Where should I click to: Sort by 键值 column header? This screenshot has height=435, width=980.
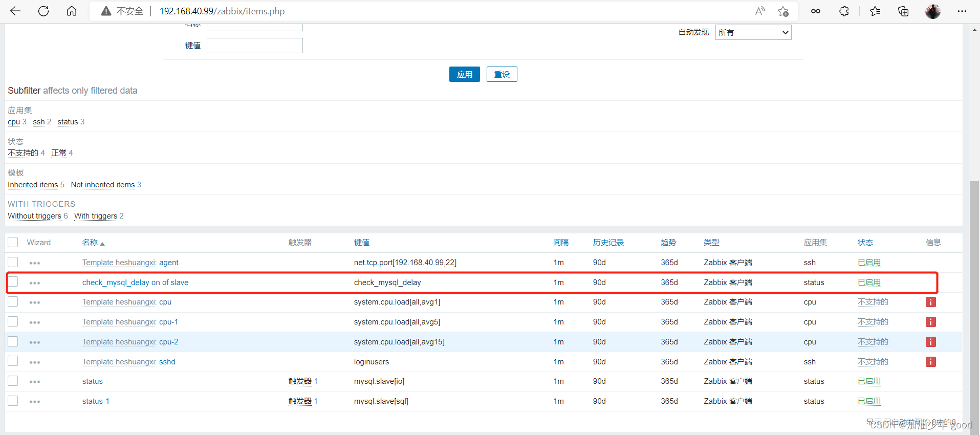click(362, 243)
